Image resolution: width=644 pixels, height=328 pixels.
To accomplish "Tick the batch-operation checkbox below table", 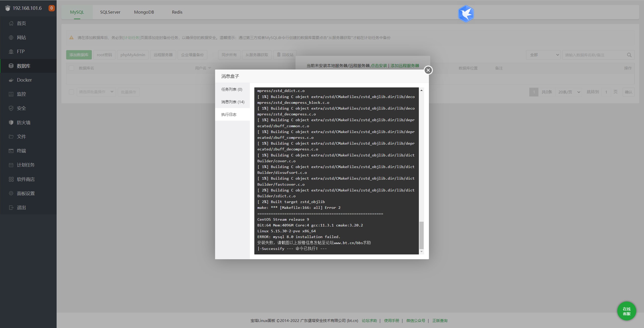I will tap(71, 92).
